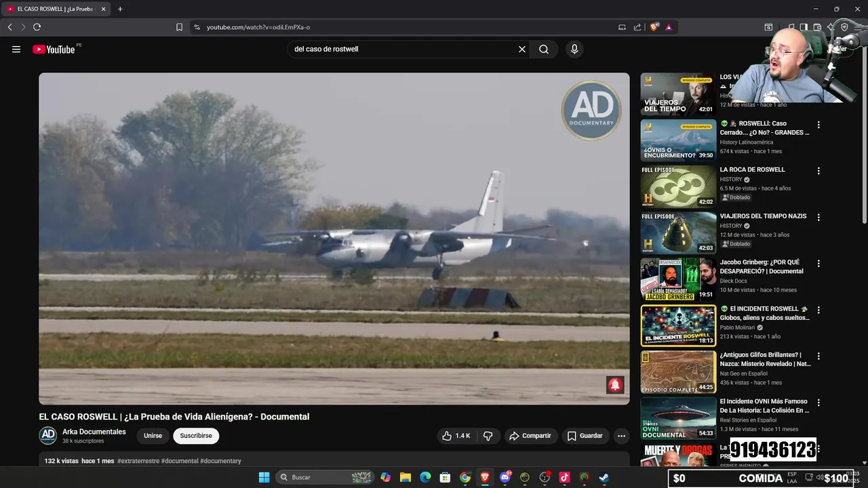This screenshot has width=868, height=488.
Task: Go to the YouTube home logo
Action: pyautogui.click(x=54, y=49)
